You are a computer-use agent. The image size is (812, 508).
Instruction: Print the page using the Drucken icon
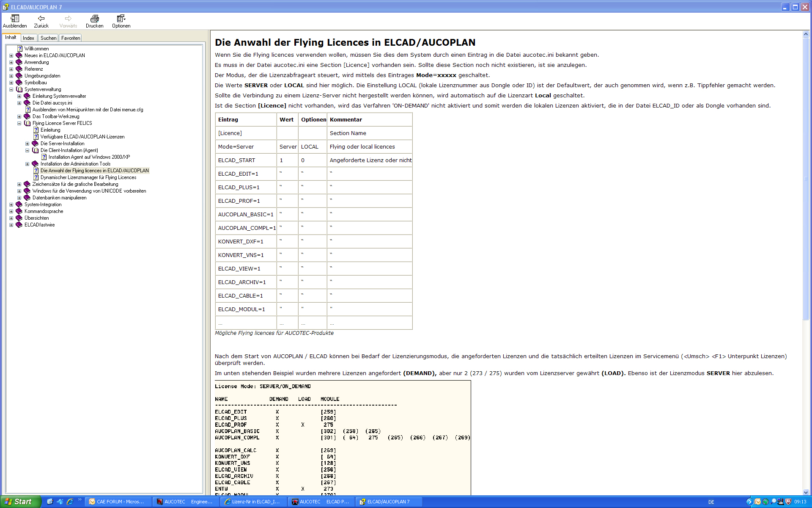coord(95,21)
